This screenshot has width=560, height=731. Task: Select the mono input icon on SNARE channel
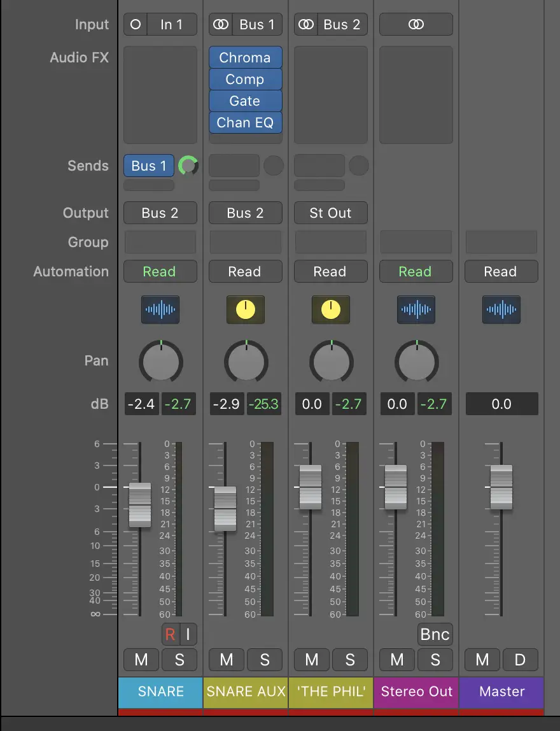[134, 24]
